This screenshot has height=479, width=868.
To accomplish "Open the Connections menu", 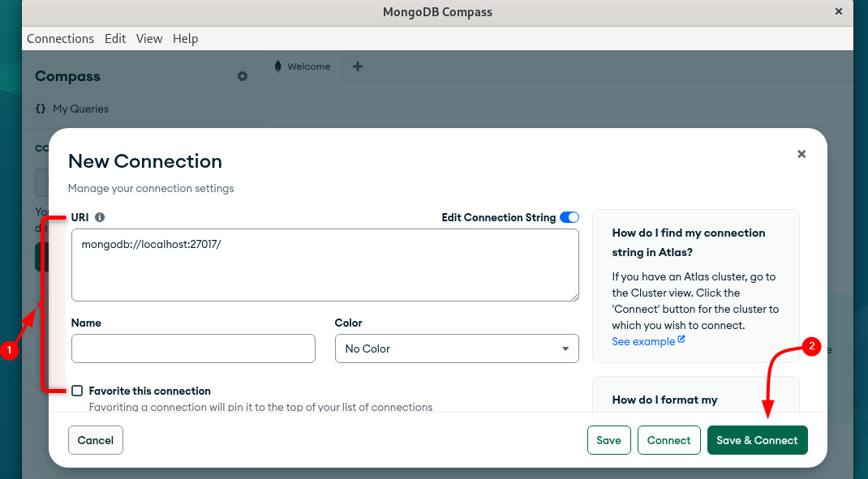I will 60,39.
